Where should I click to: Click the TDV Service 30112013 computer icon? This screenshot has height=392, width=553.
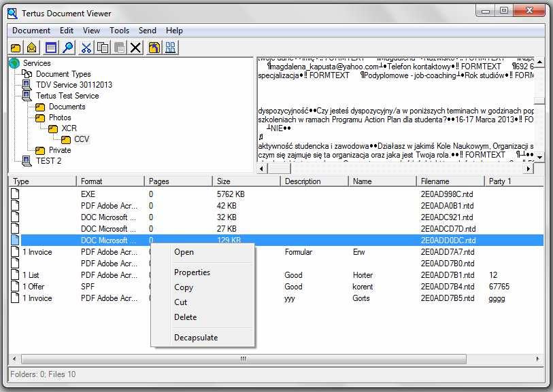pos(27,84)
